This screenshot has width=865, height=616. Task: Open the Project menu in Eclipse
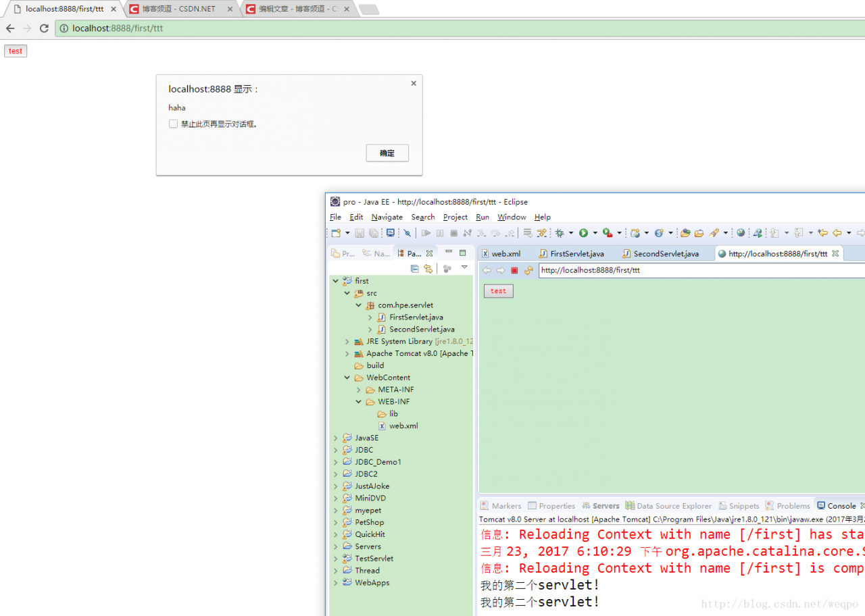tap(455, 217)
